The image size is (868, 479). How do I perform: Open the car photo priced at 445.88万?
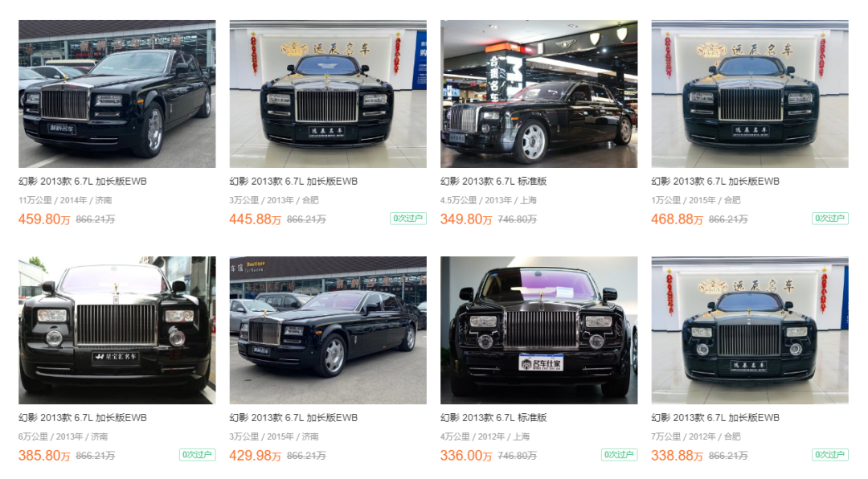(x=328, y=94)
